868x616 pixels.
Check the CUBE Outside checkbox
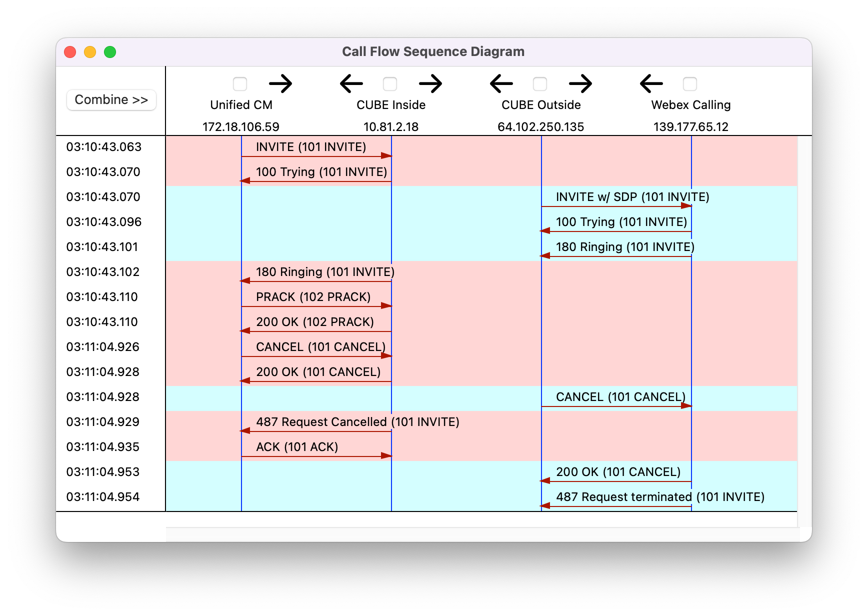pyautogui.click(x=540, y=84)
